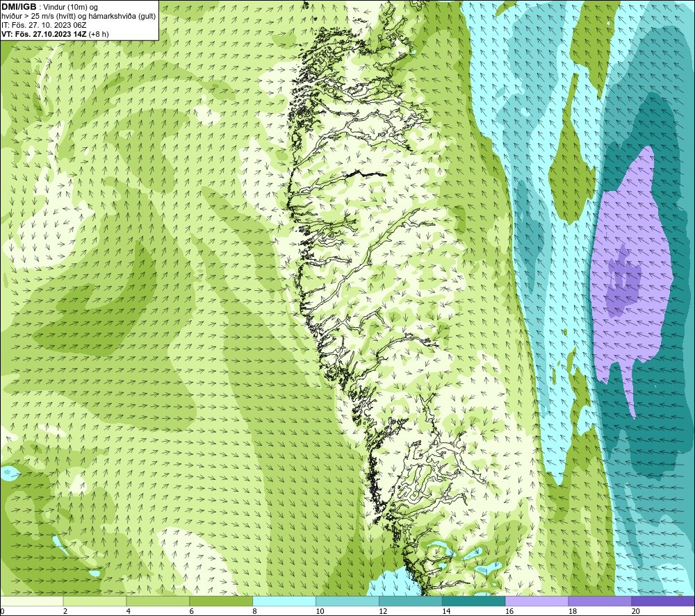Click the 'hviður > 25 m/s' description line
Image resolution: width=695 pixels, height=616 pixels.
tap(79, 17)
